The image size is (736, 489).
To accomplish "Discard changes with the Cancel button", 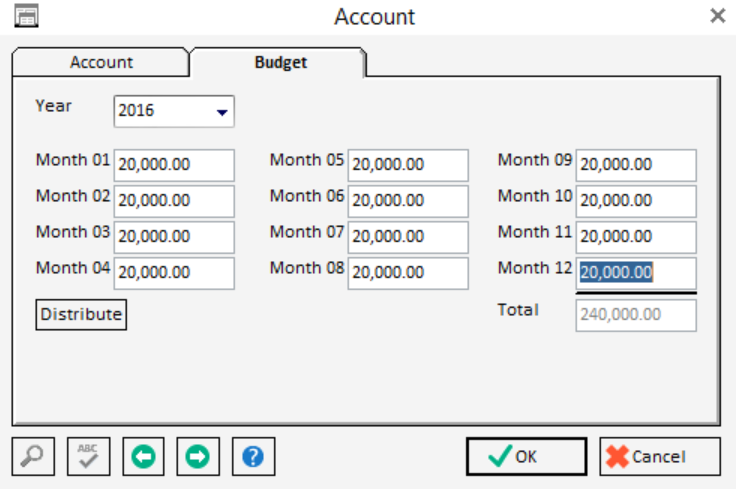I will [659, 456].
